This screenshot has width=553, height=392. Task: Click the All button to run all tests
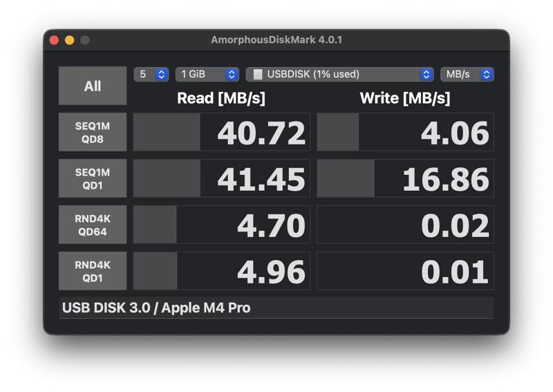[93, 86]
